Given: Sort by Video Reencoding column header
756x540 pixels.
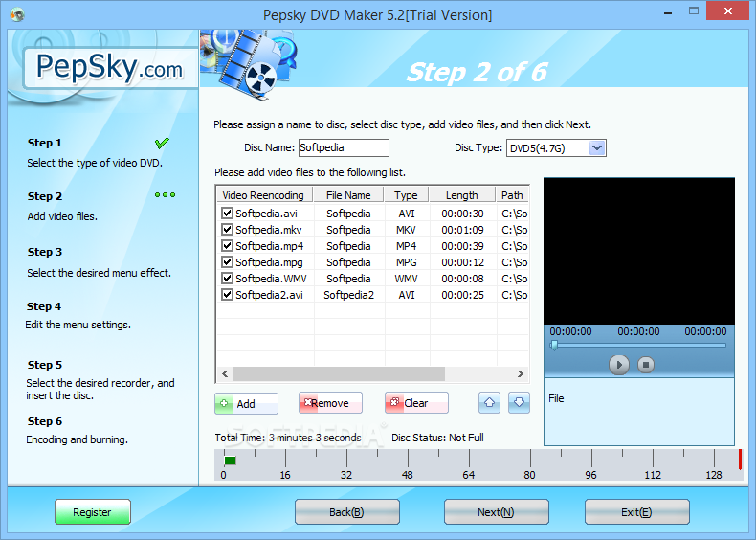Looking at the screenshot, I should coord(265,195).
